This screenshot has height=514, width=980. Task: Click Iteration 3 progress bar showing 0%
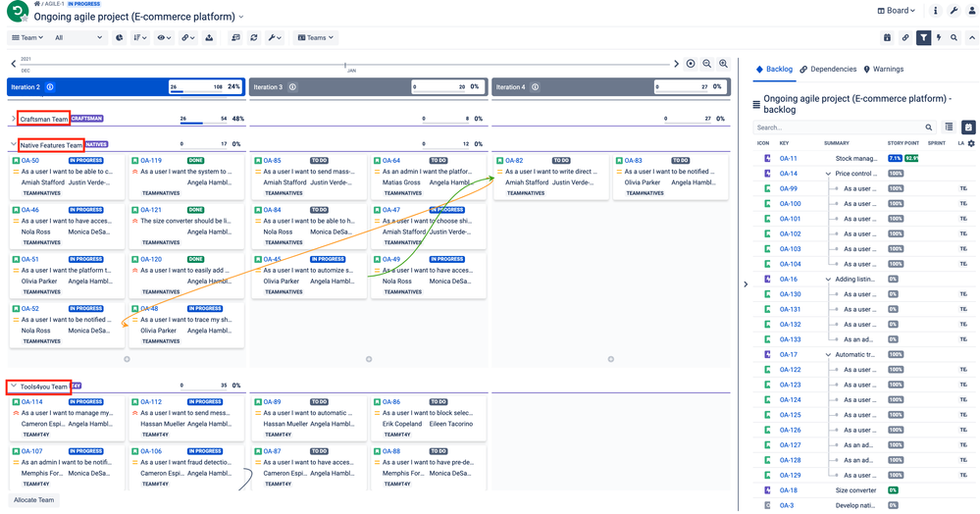[x=447, y=87]
